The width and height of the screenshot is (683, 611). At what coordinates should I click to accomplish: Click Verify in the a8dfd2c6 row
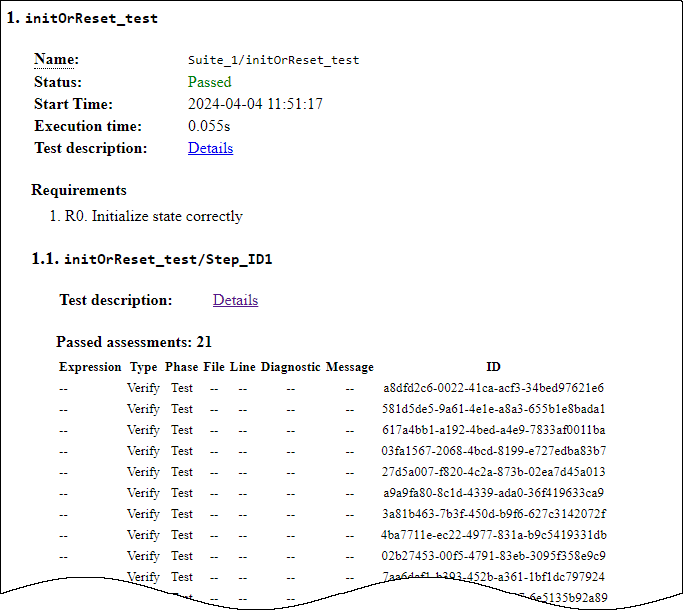[143, 388]
